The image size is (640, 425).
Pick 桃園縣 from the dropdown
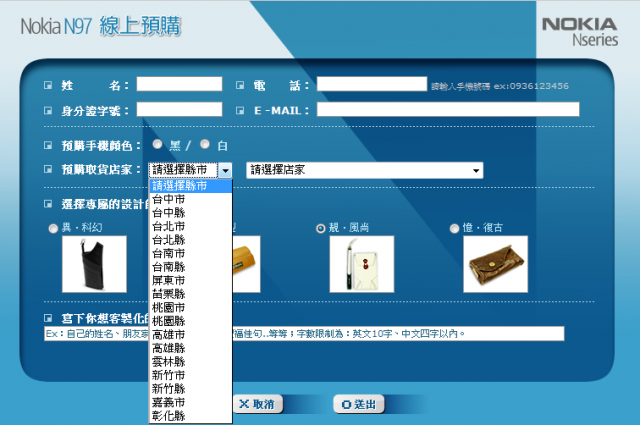click(x=191, y=321)
